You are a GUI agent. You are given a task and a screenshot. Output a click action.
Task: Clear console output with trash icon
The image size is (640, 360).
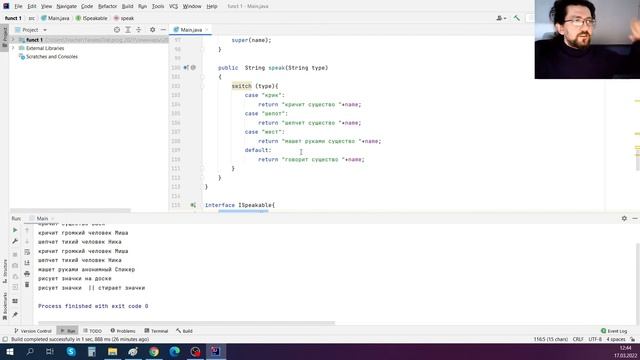(x=27, y=284)
